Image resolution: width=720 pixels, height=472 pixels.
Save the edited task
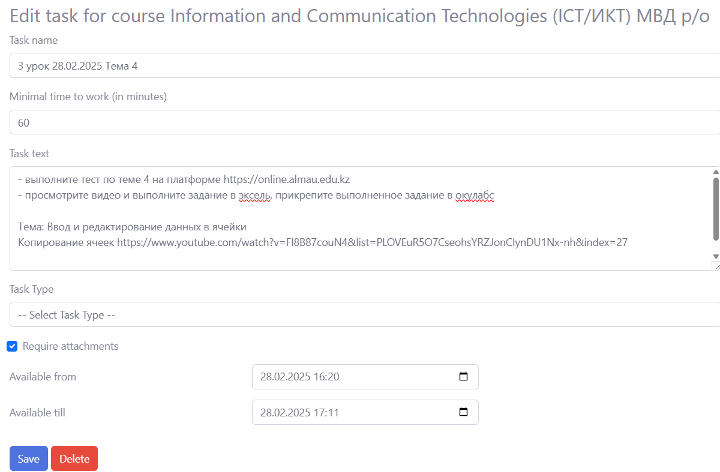click(28, 458)
